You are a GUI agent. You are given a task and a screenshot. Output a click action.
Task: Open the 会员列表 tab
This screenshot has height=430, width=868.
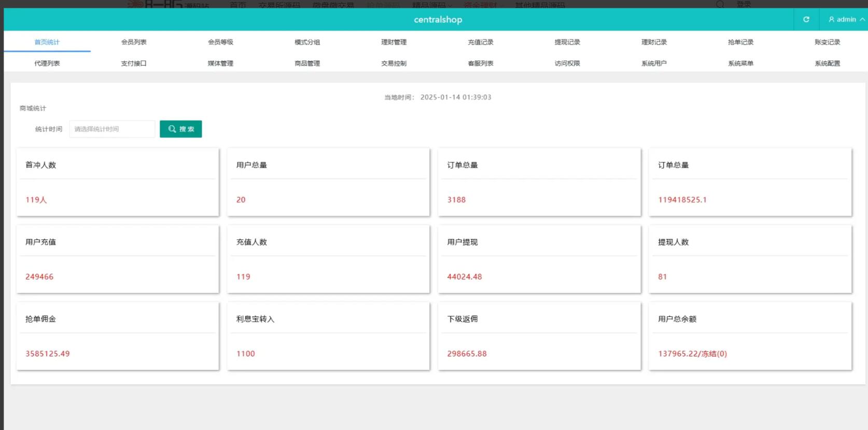click(x=134, y=42)
